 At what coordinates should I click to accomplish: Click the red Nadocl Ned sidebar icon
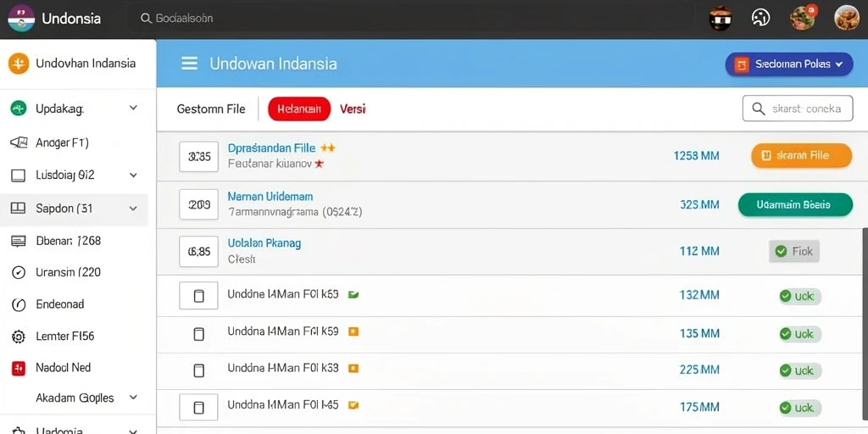pos(19,368)
